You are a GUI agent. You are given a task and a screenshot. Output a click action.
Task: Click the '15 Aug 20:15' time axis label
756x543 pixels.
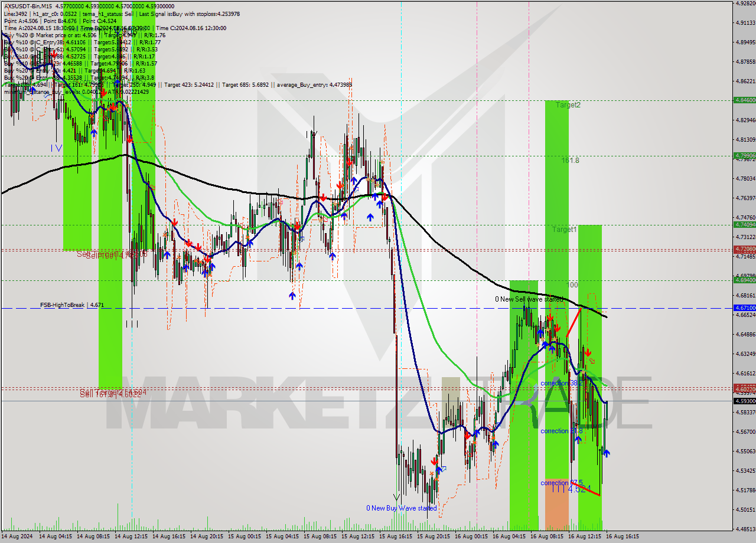pos(434,537)
